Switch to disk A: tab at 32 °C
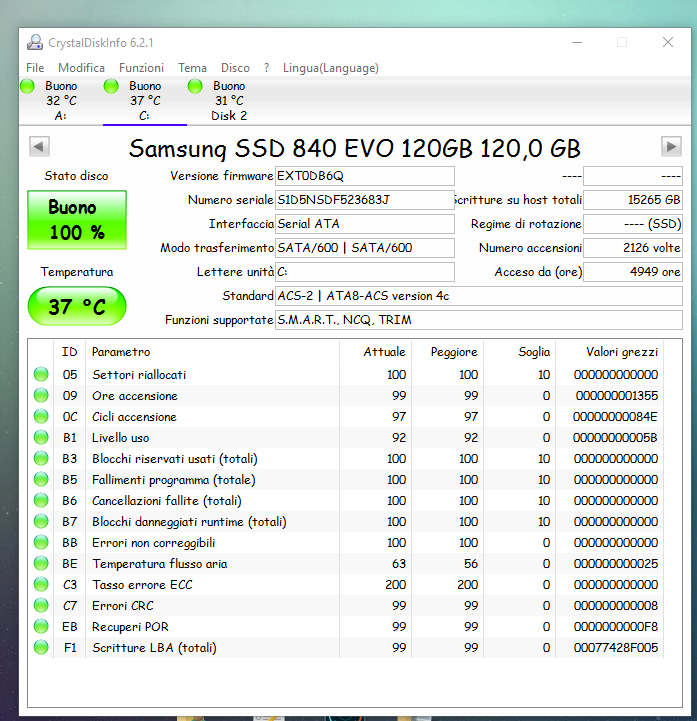Image resolution: width=697 pixels, height=721 pixels. coord(61,101)
